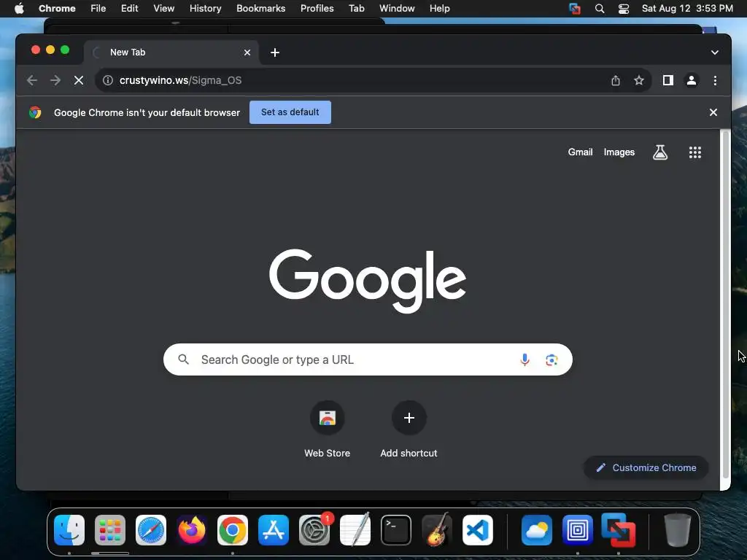Viewport: 747px width, 560px height.
Task: Close the New Tab tab
Action: [x=247, y=52]
